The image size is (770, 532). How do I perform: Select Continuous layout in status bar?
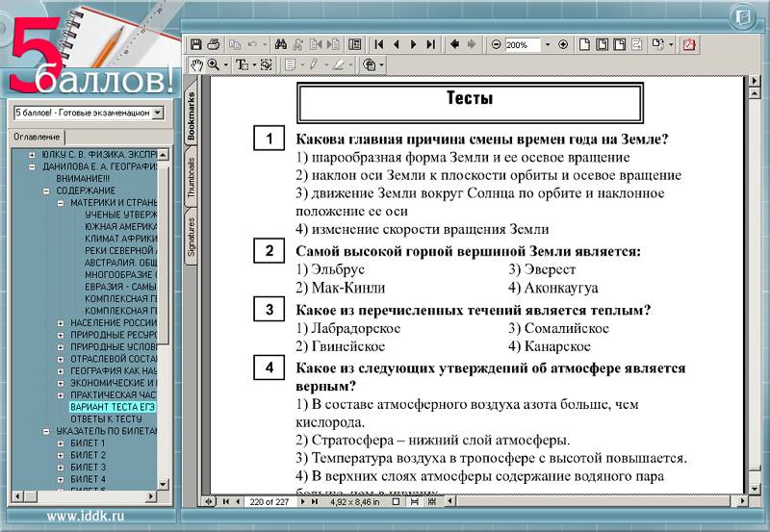click(x=415, y=501)
